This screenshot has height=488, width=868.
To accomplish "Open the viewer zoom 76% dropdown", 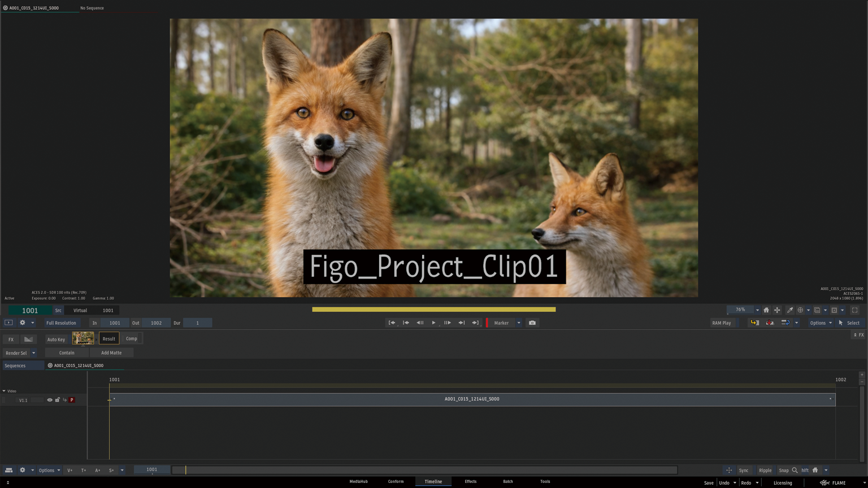I will tap(757, 310).
